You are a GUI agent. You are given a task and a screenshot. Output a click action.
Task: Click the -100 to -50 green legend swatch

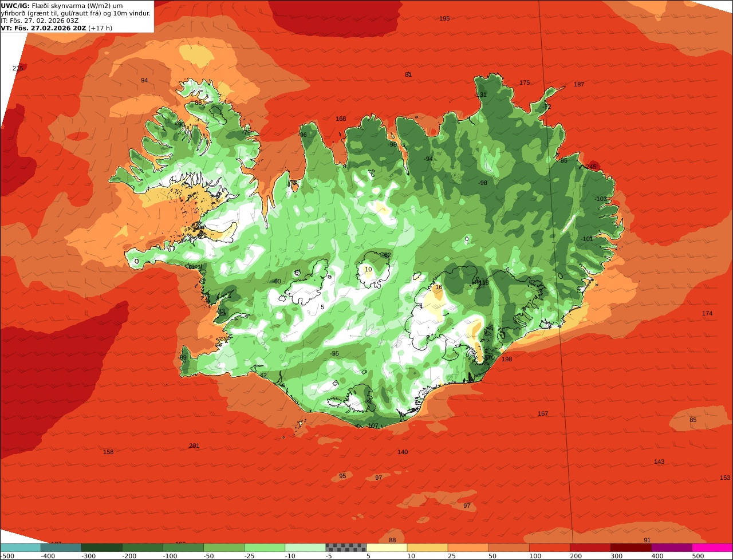[183, 547]
